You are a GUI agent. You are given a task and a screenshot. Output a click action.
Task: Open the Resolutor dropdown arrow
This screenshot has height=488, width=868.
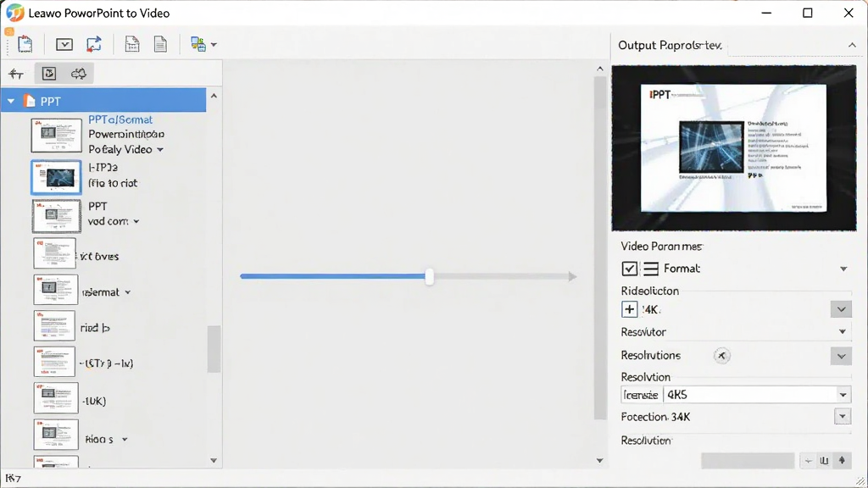843,332
